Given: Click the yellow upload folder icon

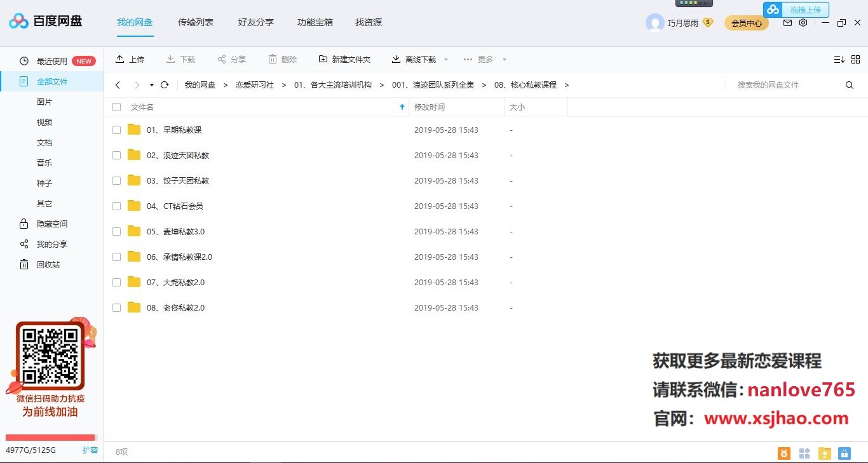Looking at the screenshot, I should [824, 453].
